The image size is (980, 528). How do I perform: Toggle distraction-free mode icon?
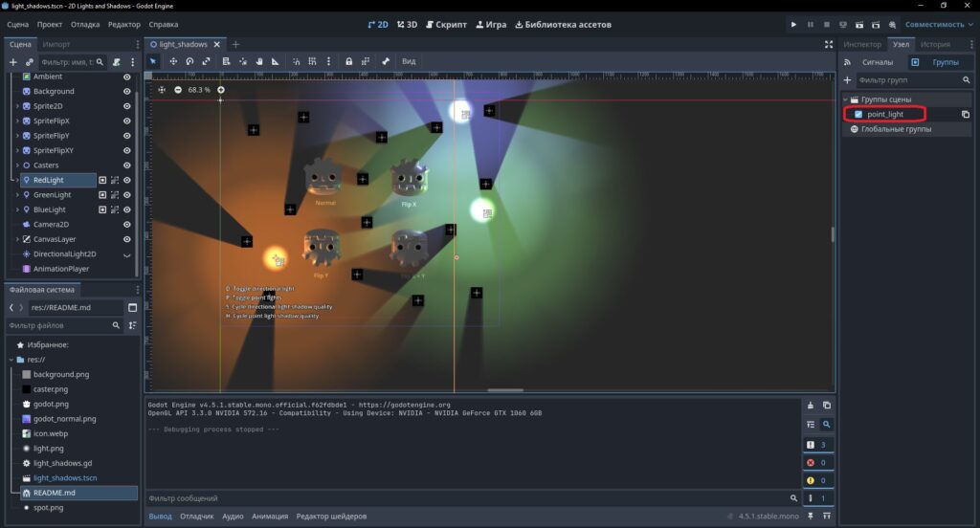pos(829,44)
